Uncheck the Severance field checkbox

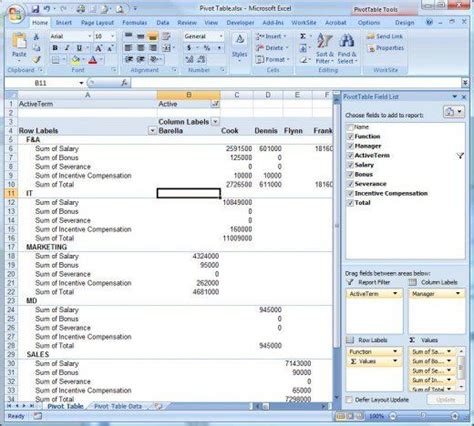pos(350,184)
